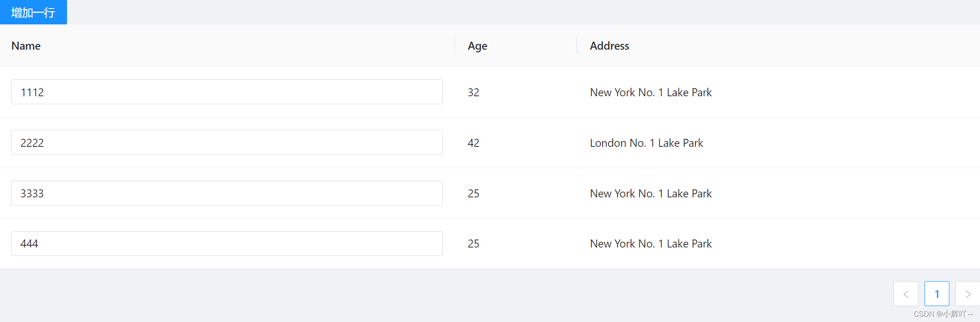
Task: Click the address cell in the 3333 row
Action: 651,193
